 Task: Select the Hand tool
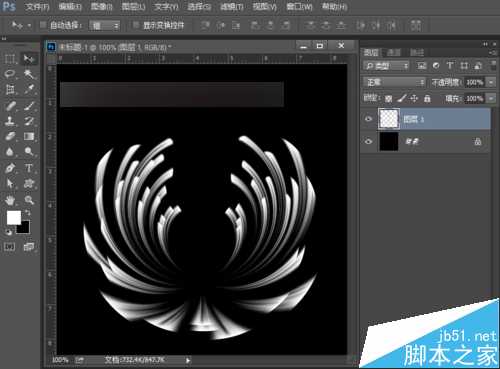pos(10,200)
